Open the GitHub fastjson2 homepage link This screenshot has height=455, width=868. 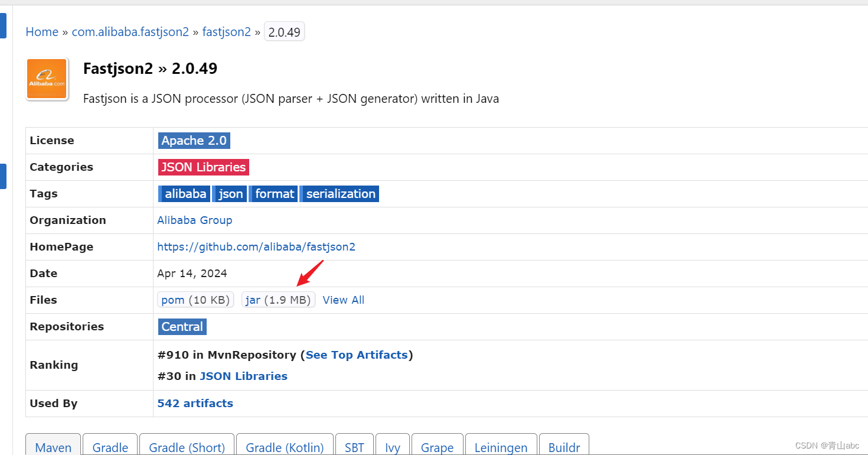[256, 246]
